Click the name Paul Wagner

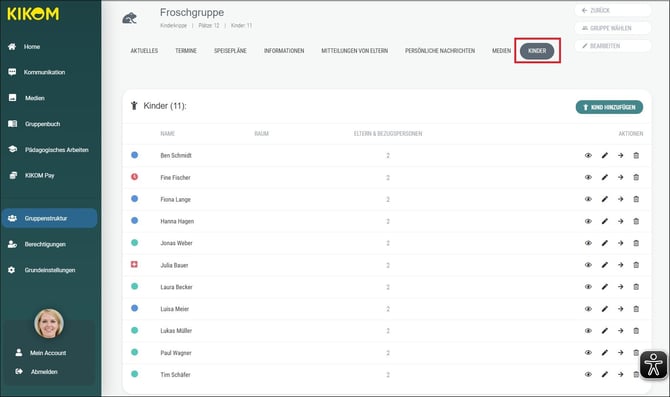[176, 353]
